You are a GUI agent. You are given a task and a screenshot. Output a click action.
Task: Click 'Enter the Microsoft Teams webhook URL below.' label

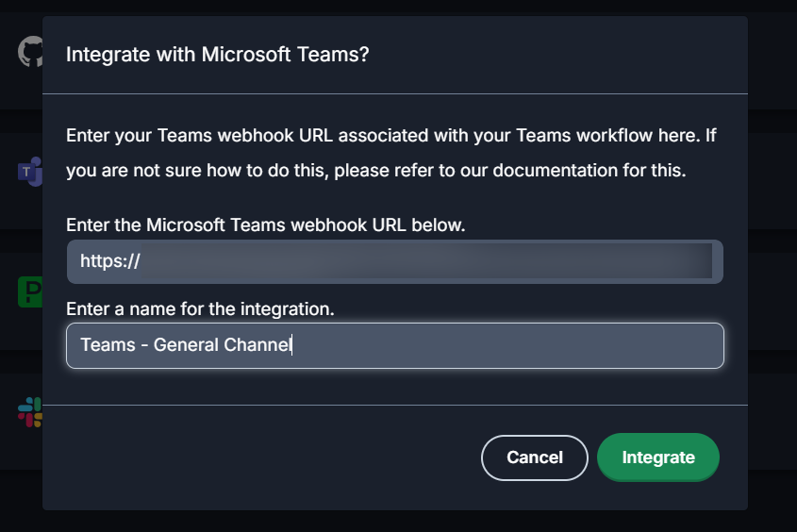[266, 224]
